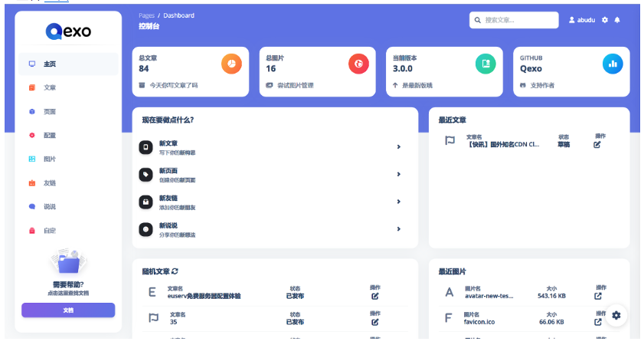Expand the 新友链 quick action arrow

(398, 202)
